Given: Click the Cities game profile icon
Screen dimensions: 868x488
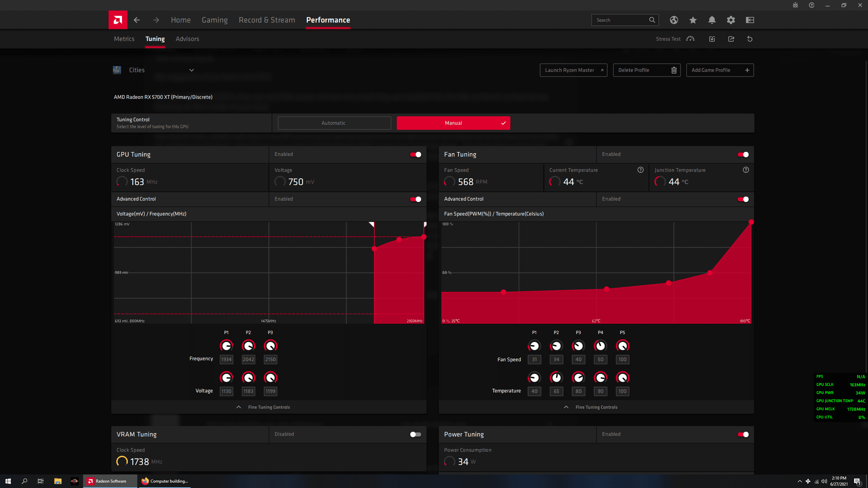Looking at the screenshot, I should pos(117,70).
